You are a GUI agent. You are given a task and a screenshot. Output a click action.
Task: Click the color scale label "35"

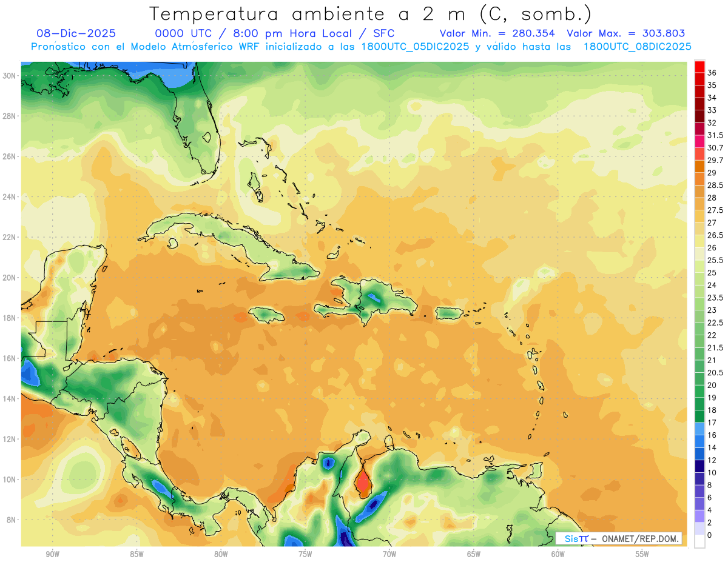tap(712, 85)
